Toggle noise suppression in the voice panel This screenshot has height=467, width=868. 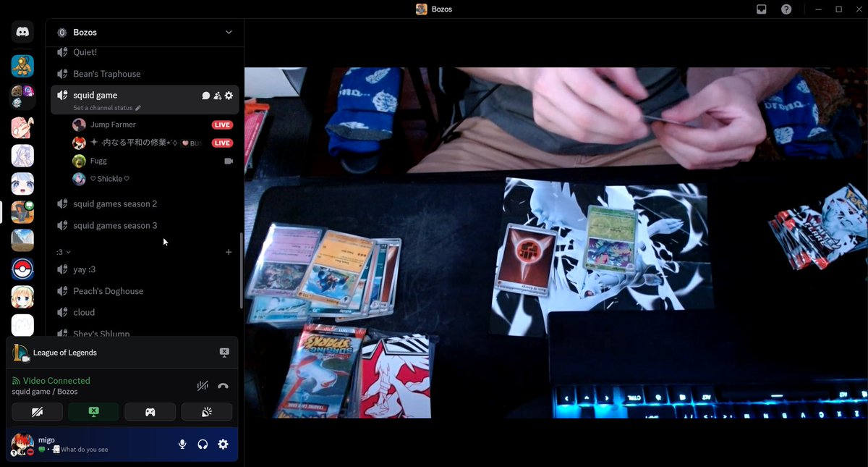click(x=203, y=386)
